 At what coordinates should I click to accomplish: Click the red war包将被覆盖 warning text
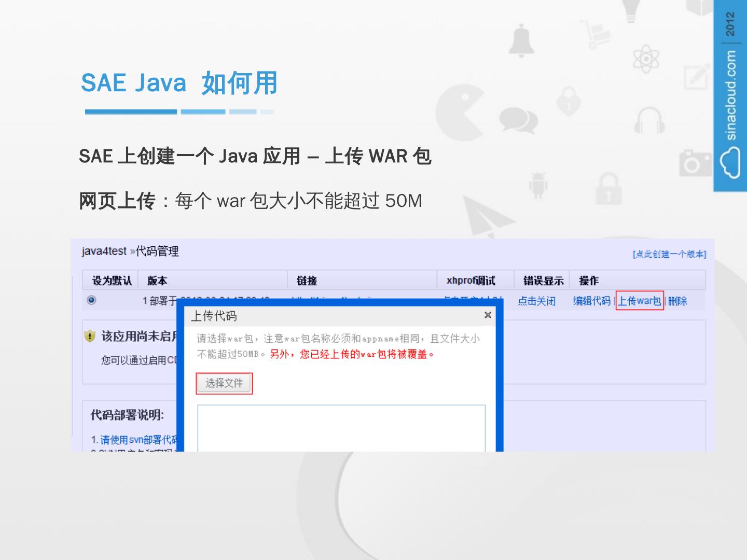pyautogui.click(x=352, y=354)
